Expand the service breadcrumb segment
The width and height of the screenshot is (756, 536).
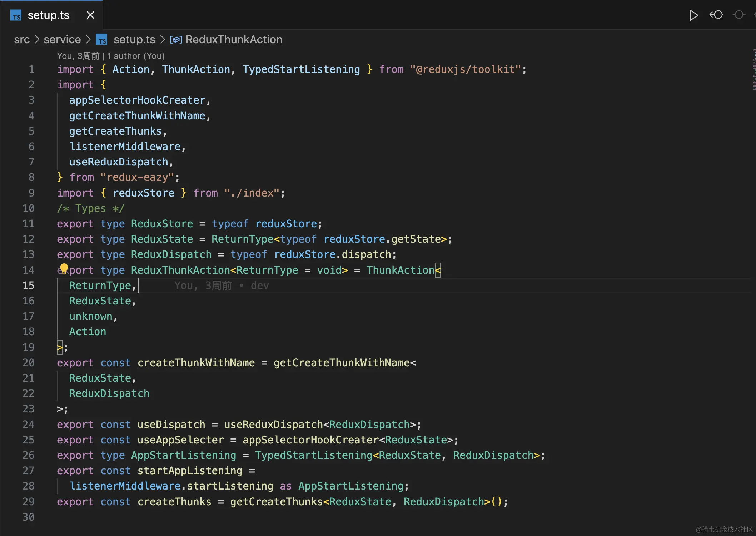point(62,40)
